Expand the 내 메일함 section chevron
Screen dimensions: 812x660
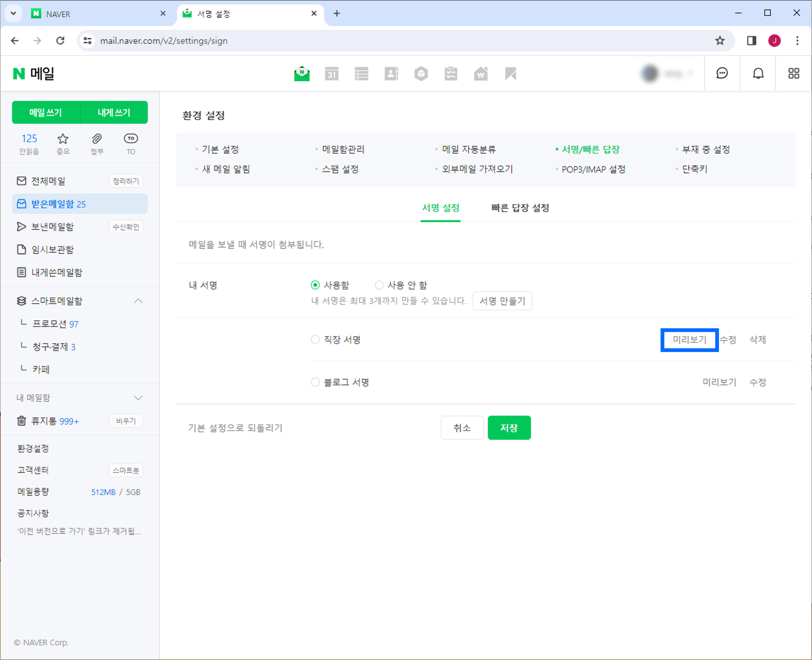(x=138, y=398)
